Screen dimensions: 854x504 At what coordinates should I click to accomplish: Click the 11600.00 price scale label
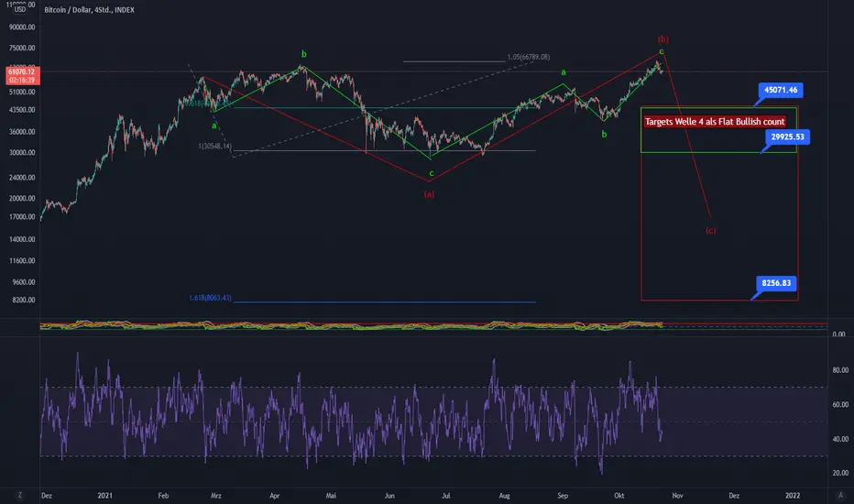(22, 261)
